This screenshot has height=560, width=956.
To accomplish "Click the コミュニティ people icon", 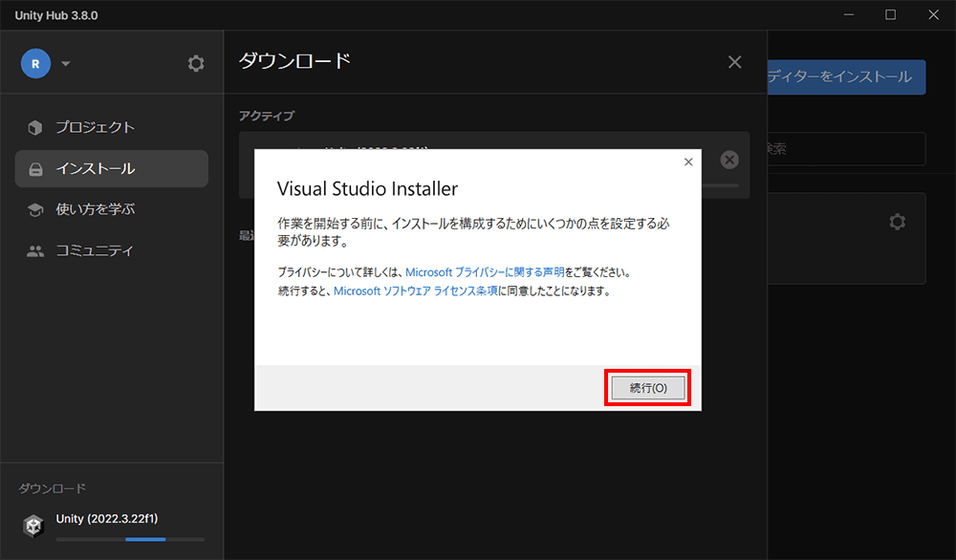I will (x=35, y=251).
